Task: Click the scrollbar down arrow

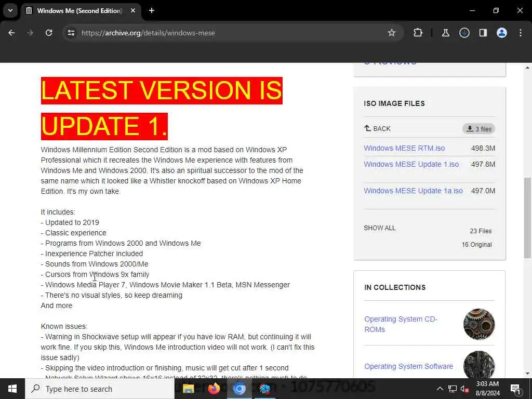Action: pos(527,374)
